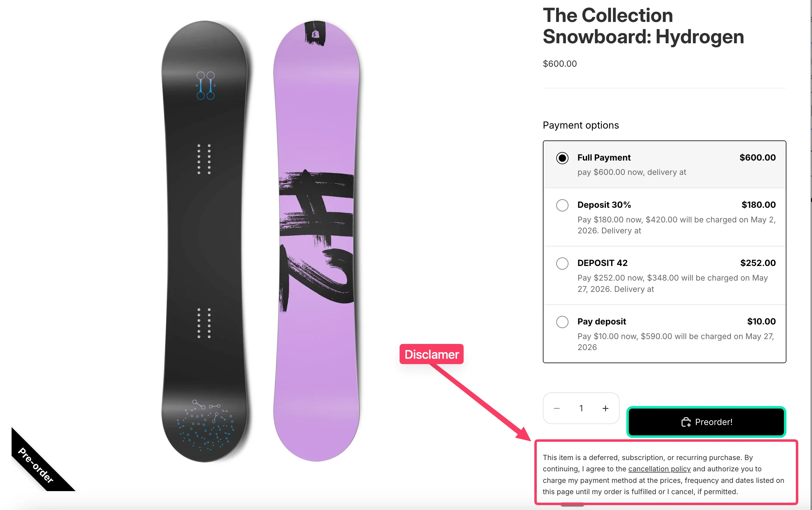Click the minus icon to decrease quantity
The width and height of the screenshot is (812, 510).
coord(556,408)
